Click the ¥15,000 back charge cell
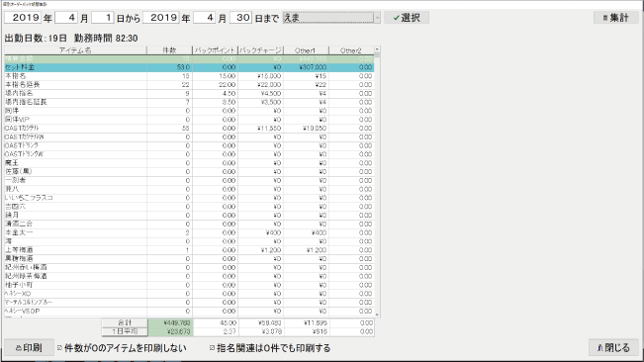644x362 pixels. pyautogui.click(x=260, y=76)
